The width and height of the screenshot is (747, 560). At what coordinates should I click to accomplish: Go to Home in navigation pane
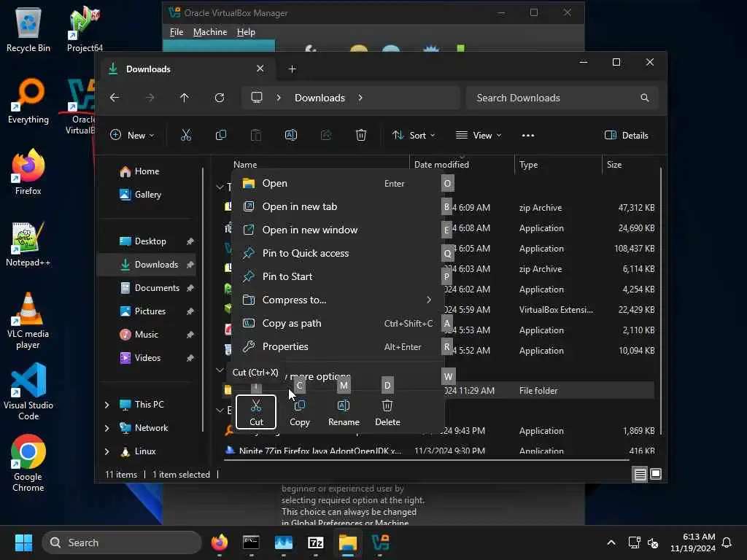pos(147,171)
